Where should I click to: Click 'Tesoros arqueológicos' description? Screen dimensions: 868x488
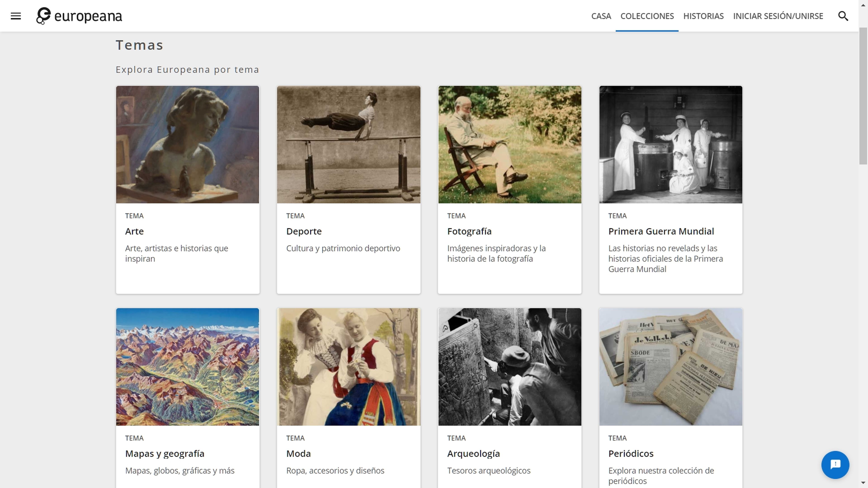(488, 470)
